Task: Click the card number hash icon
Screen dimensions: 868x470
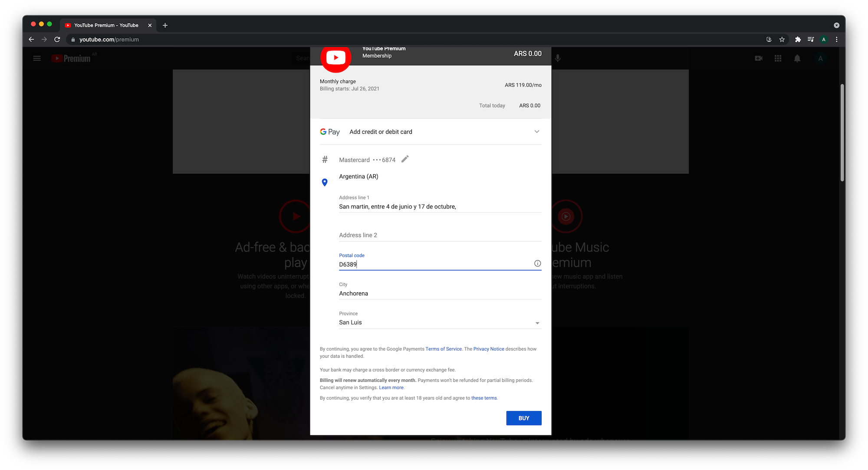Action: click(x=325, y=159)
